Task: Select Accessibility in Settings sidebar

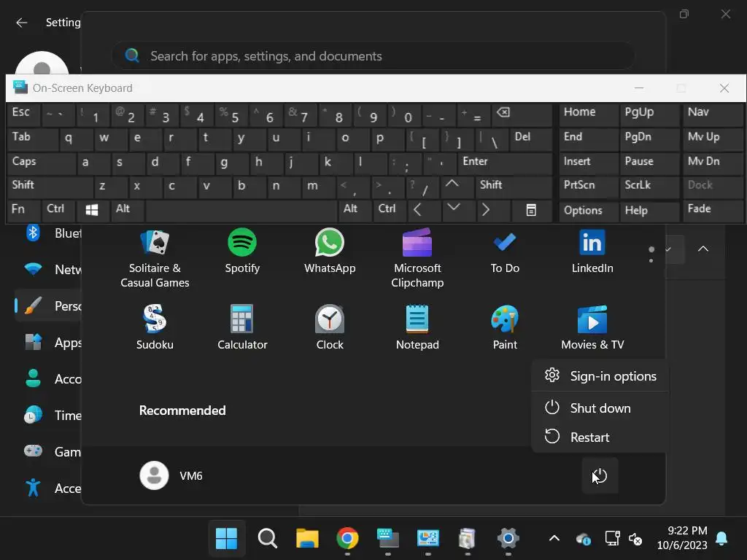Action: point(50,488)
